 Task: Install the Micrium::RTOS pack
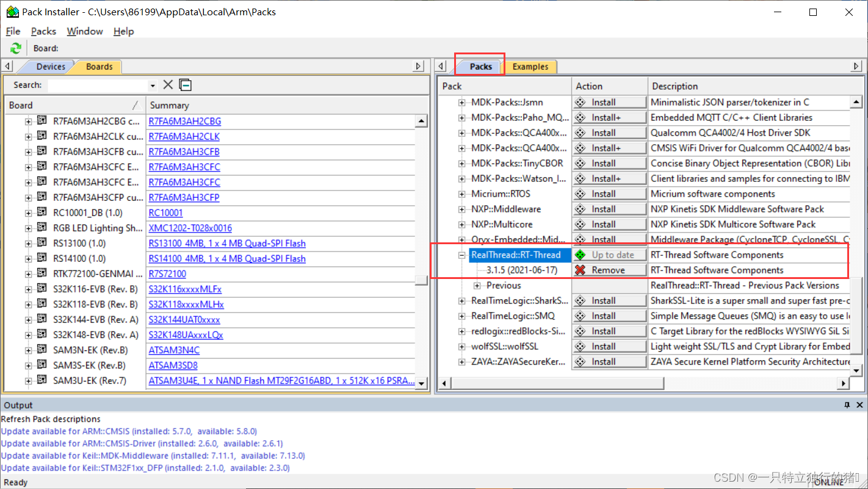[x=609, y=194]
